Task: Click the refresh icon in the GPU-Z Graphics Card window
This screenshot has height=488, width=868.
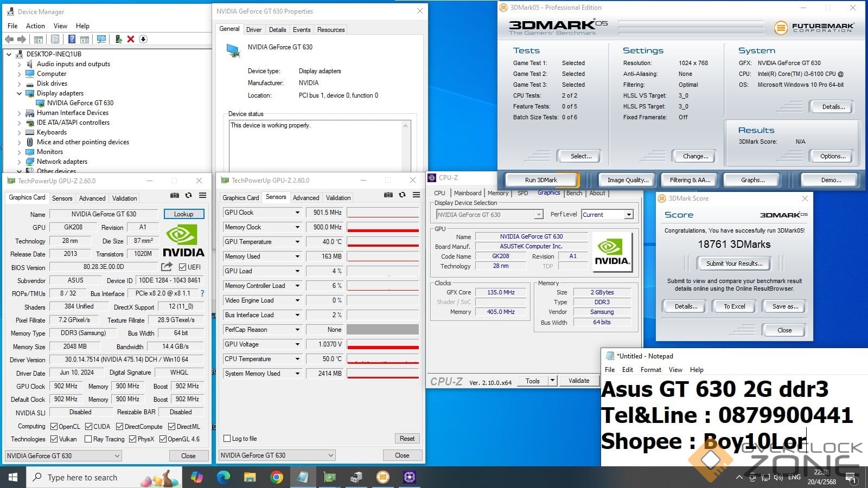Action: tap(188, 195)
